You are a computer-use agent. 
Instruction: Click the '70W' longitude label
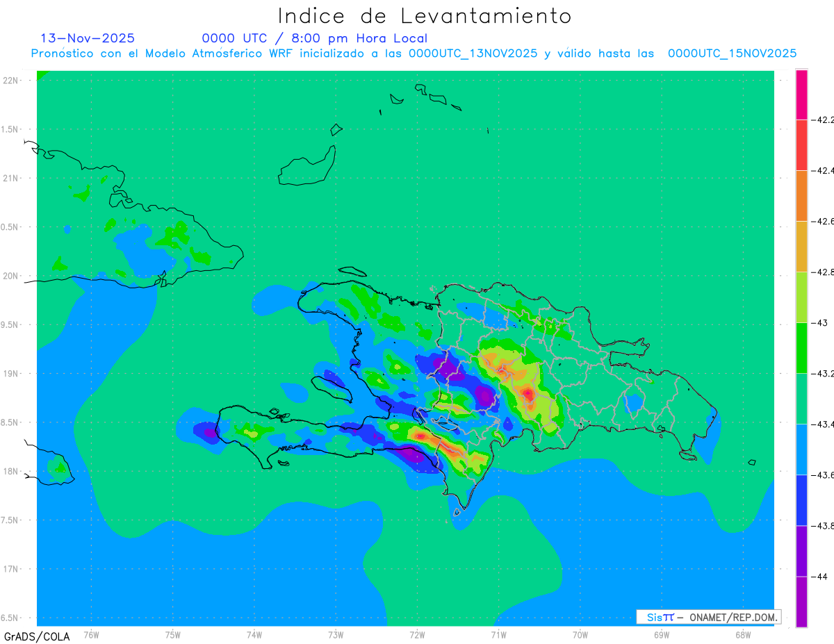click(580, 634)
